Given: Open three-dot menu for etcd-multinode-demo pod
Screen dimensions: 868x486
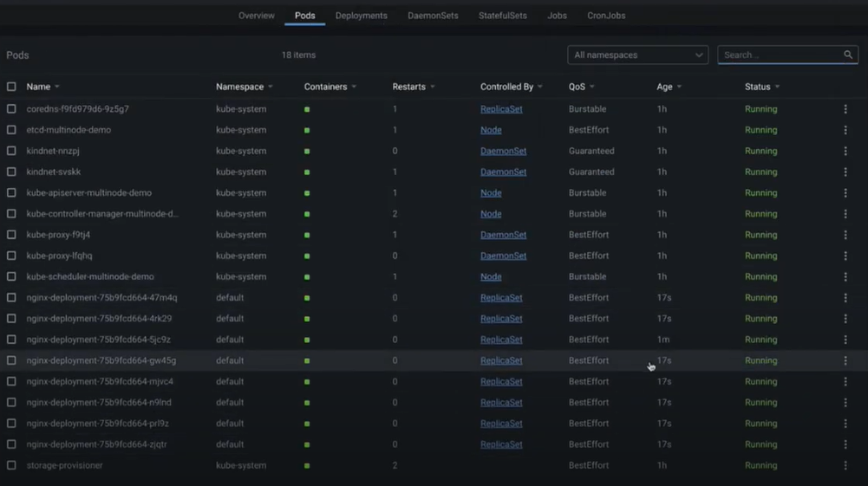Looking at the screenshot, I should coord(845,130).
